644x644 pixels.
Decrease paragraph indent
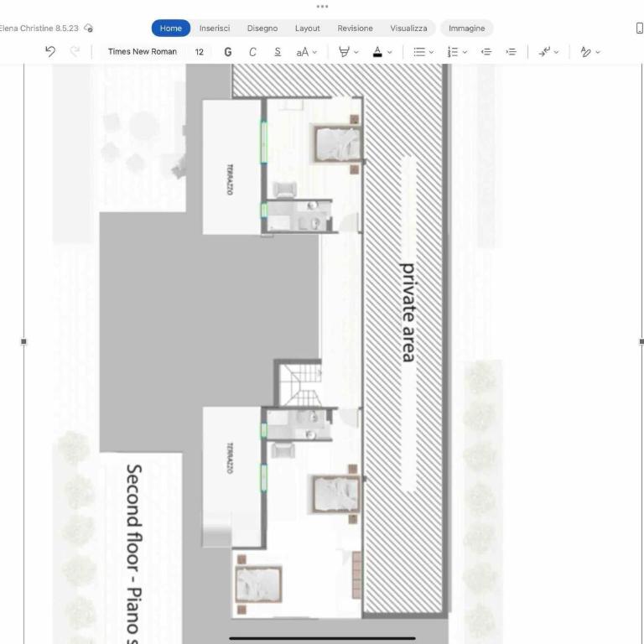pos(486,52)
